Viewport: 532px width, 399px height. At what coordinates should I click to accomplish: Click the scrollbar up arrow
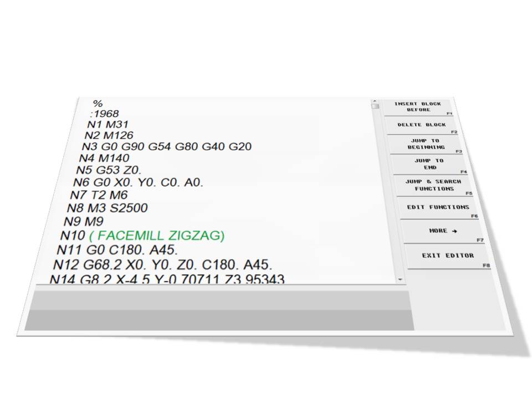tap(375, 101)
